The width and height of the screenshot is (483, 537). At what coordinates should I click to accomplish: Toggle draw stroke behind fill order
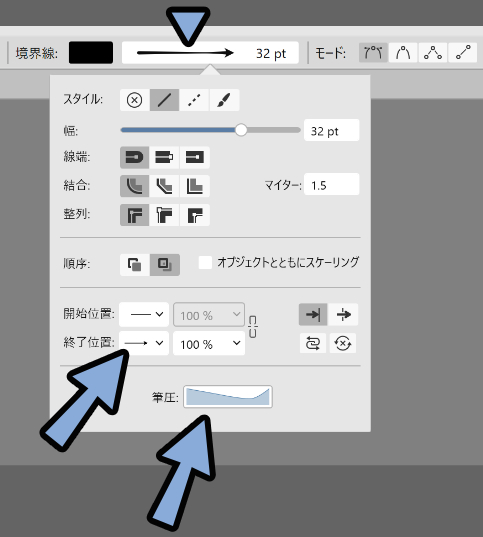(134, 264)
